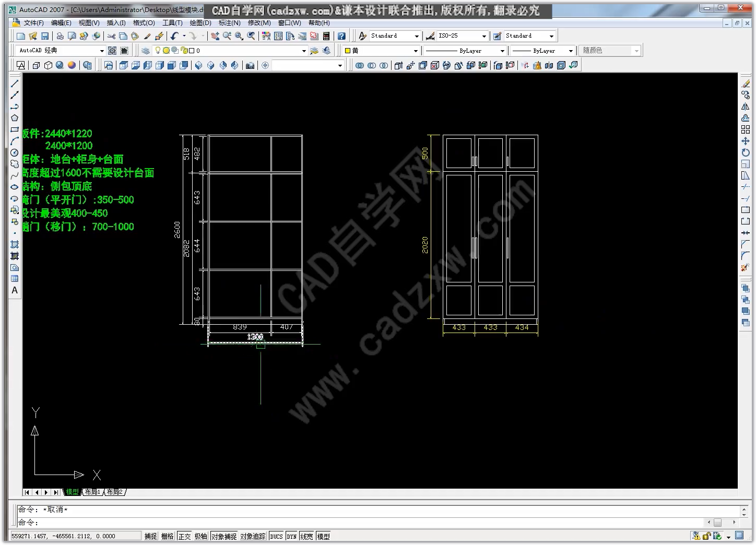This screenshot has height=545, width=756.
Task: Open the 黄 color control dropdown
Action: point(416,51)
